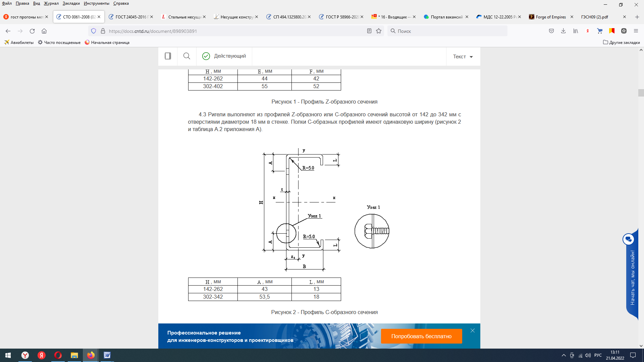The image size is (644, 362).
Task: Go back to the previous page
Action: tap(8, 31)
